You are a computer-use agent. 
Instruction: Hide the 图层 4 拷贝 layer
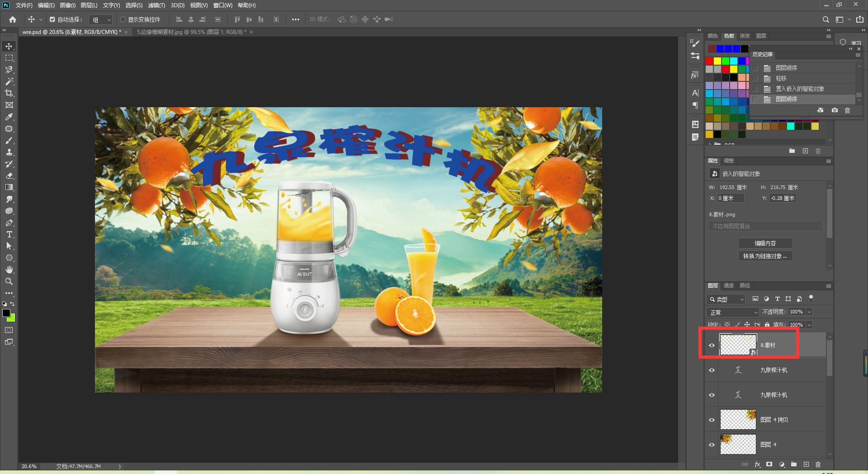[x=712, y=420]
